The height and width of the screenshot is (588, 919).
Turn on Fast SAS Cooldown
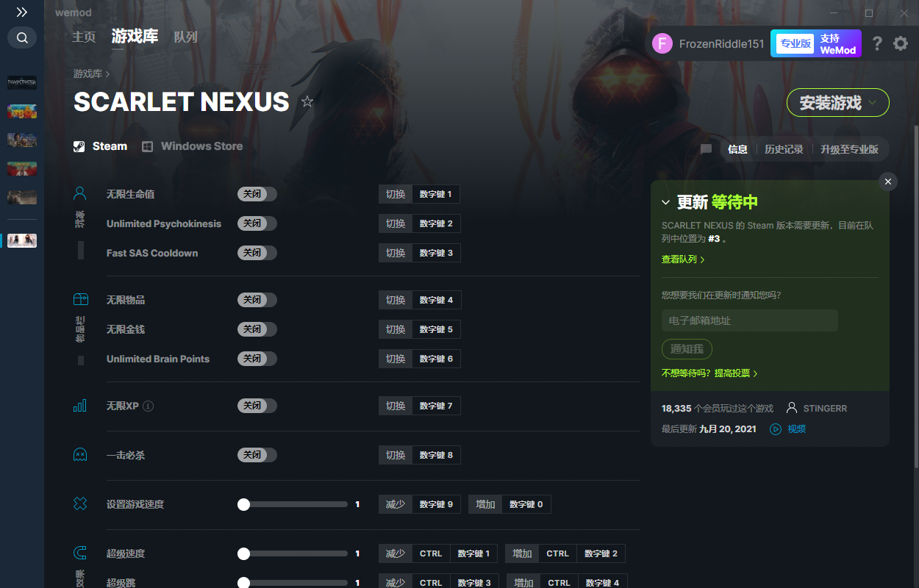257,253
